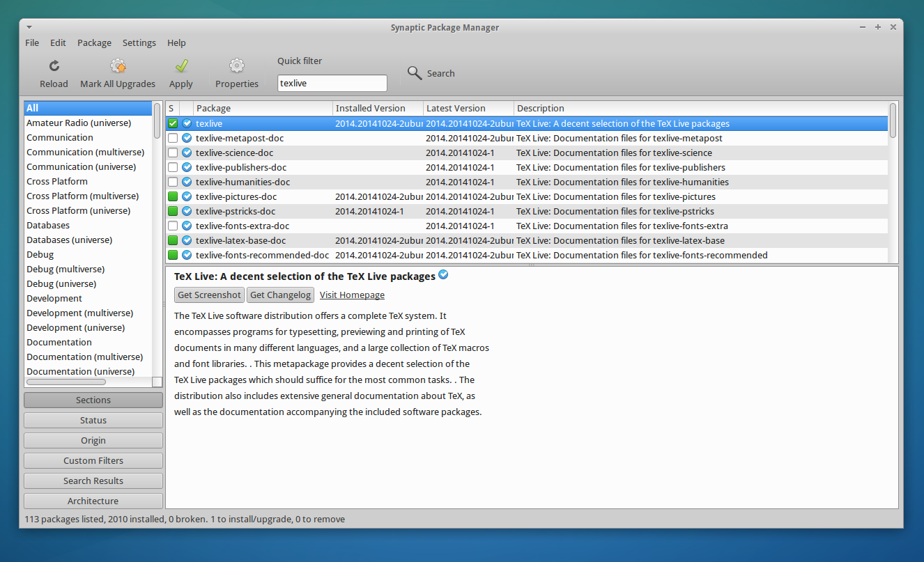The height and width of the screenshot is (562, 924).
Task: Switch to Origin filter view
Action: point(93,440)
